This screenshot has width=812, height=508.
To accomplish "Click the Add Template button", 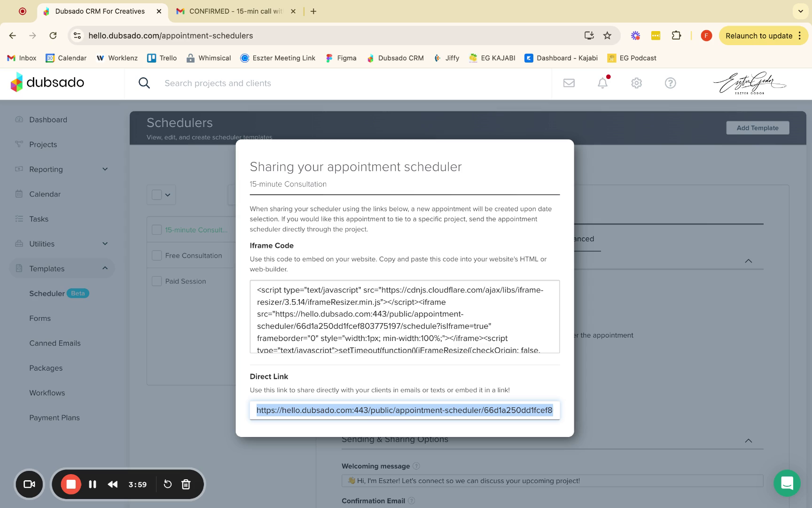I will [x=757, y=128].
